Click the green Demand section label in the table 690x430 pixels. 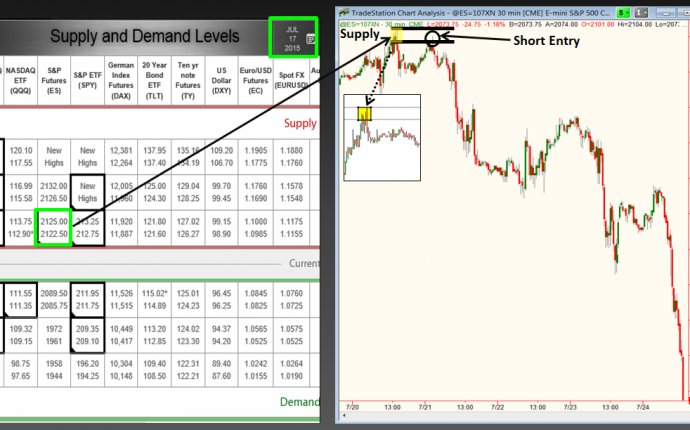click(x=300, y=402)
